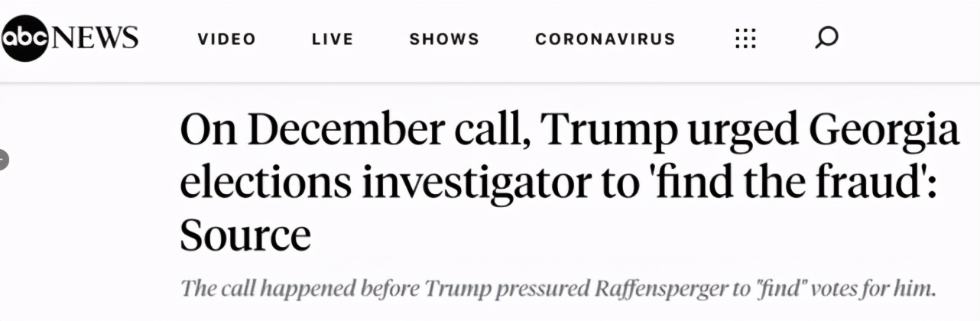Click the gray circle at the left edge
Viewport: 980px width, 321px height.
pyautogui.click(x=3, y=161)
